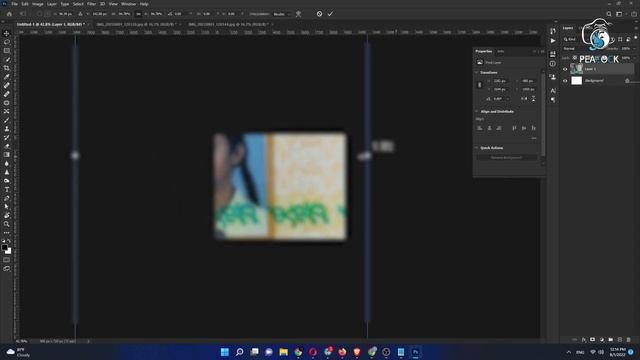This screenshot has width=640, height=360.
Task: Open the workspace switcher icon
Action: [x=619, y=14]
